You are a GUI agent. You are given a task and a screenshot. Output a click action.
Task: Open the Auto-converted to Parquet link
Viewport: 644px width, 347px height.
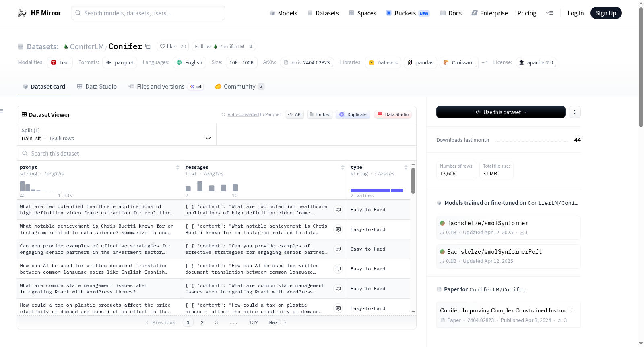[251, 114]
